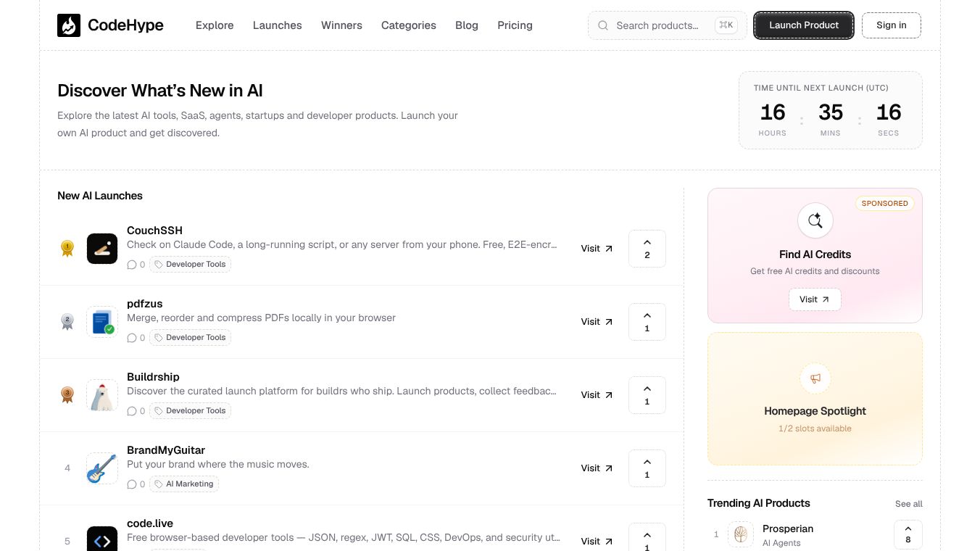The image size is (980, 551).
Task: Select the AI Marketing tag under BrandMyGuitar
Action: coord(184,484)
